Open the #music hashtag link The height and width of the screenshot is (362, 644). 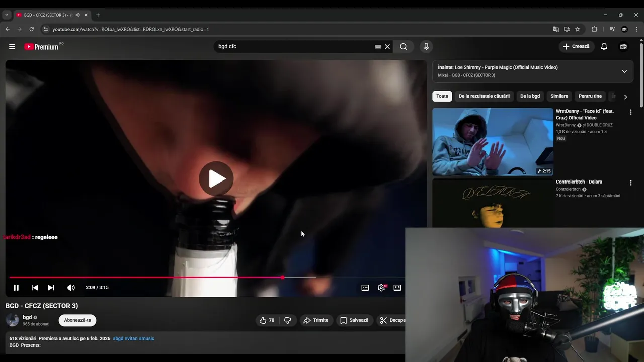(146, 339)
